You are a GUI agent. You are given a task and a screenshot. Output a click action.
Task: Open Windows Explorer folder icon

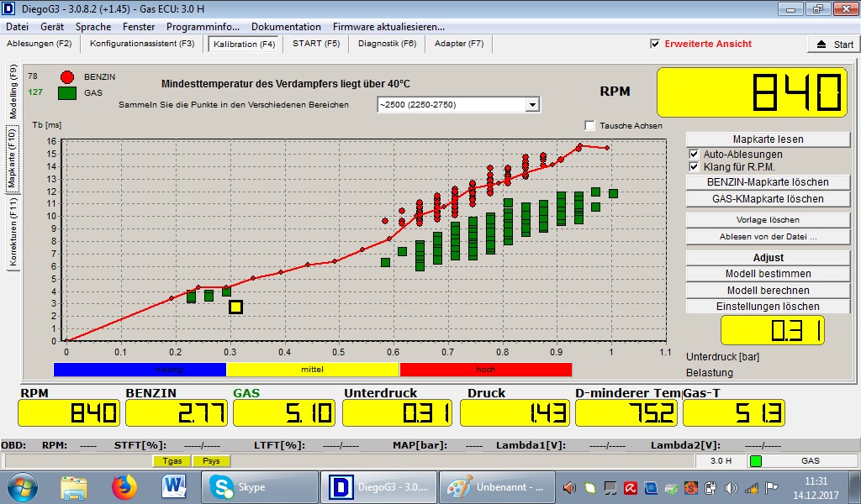click(74, 487)
